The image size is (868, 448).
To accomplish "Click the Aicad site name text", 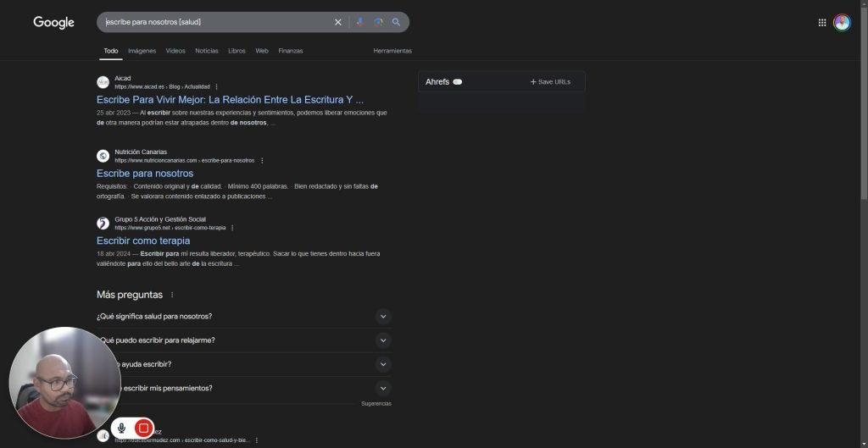I will pyautogui.click(x=122, y=79).
